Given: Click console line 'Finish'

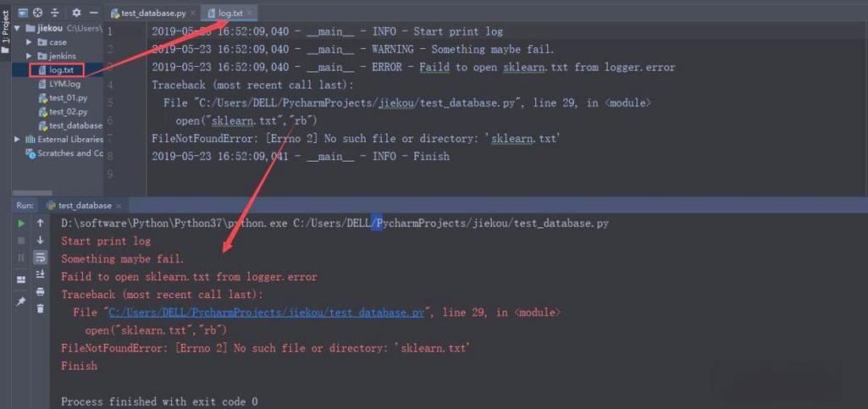Looking at the screenshot, I should tap(79, 366).
